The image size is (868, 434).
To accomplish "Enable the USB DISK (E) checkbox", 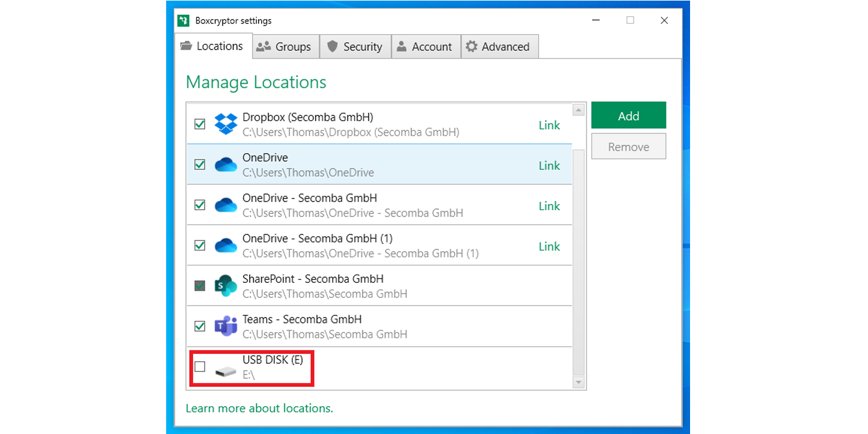I will 200,366.
